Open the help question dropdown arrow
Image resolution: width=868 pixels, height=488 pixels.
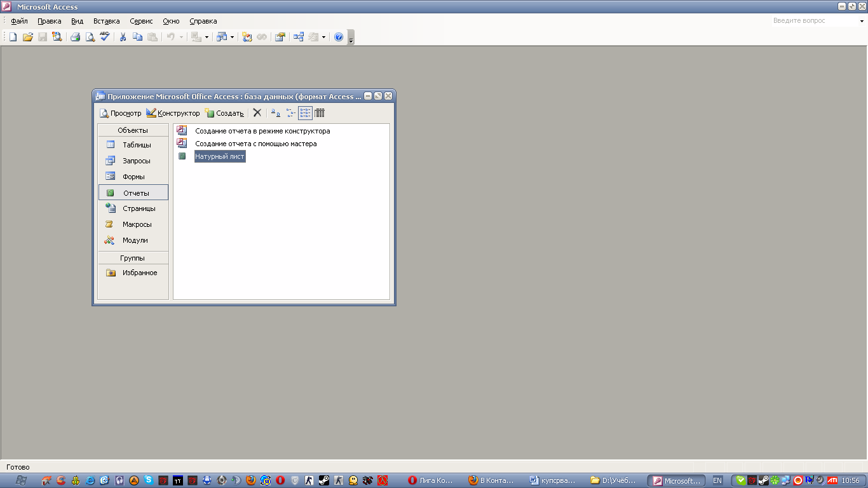[861, 21]
